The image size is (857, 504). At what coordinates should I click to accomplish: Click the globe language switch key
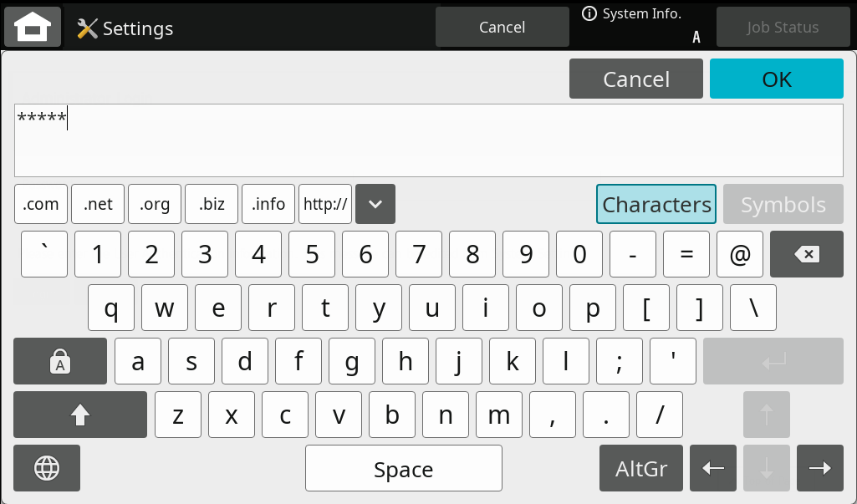(x=47, y=468)
